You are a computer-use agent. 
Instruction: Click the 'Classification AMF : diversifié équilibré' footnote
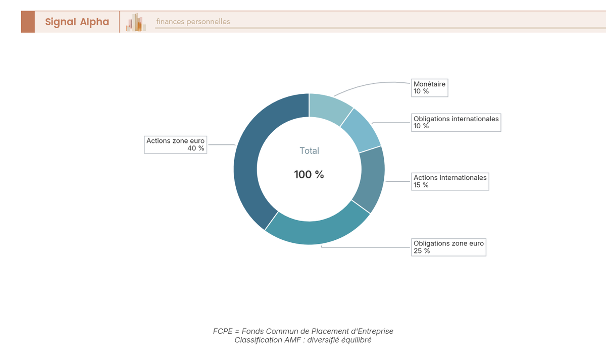[303, 340]
